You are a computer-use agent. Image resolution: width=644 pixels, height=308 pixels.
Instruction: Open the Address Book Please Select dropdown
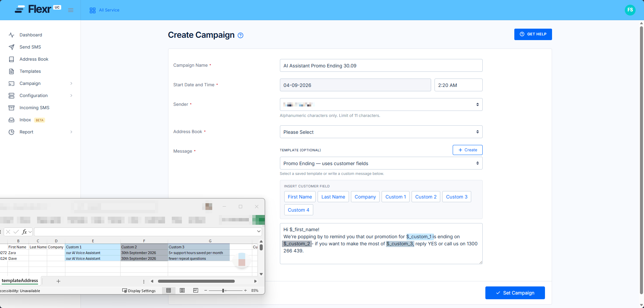[x=381, y=132]
